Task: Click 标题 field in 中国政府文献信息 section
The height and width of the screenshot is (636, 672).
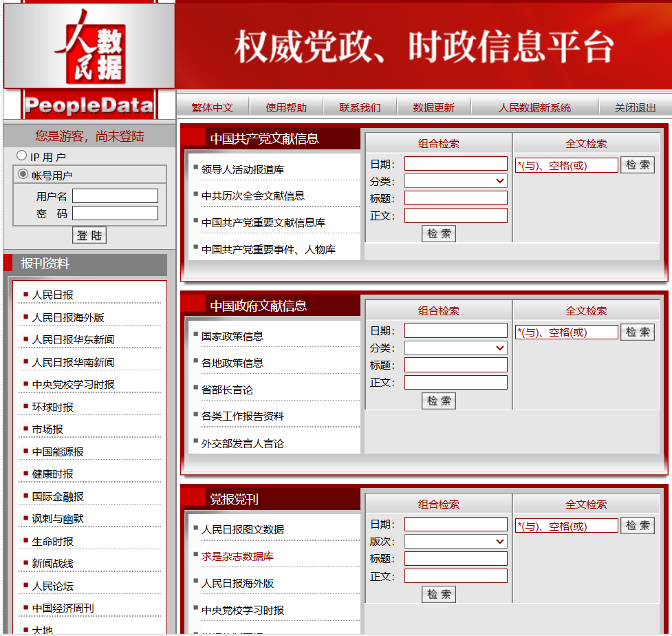Action: 456,365
